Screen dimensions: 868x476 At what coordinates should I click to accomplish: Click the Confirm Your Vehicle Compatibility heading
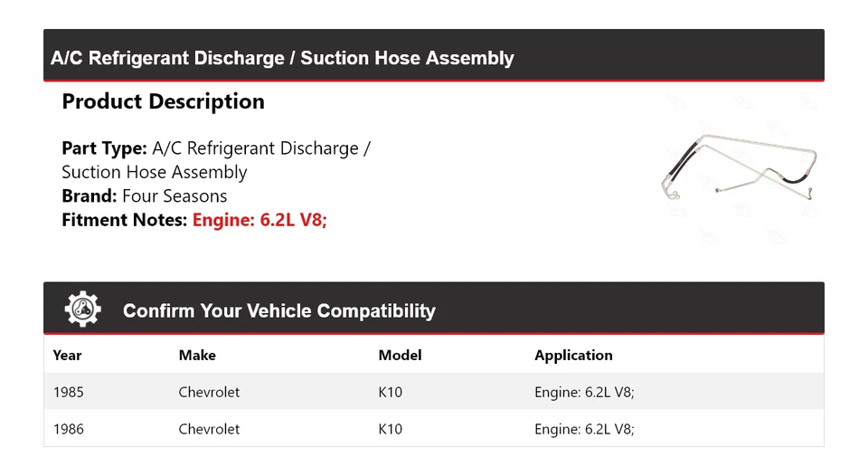tap(279, 311)
